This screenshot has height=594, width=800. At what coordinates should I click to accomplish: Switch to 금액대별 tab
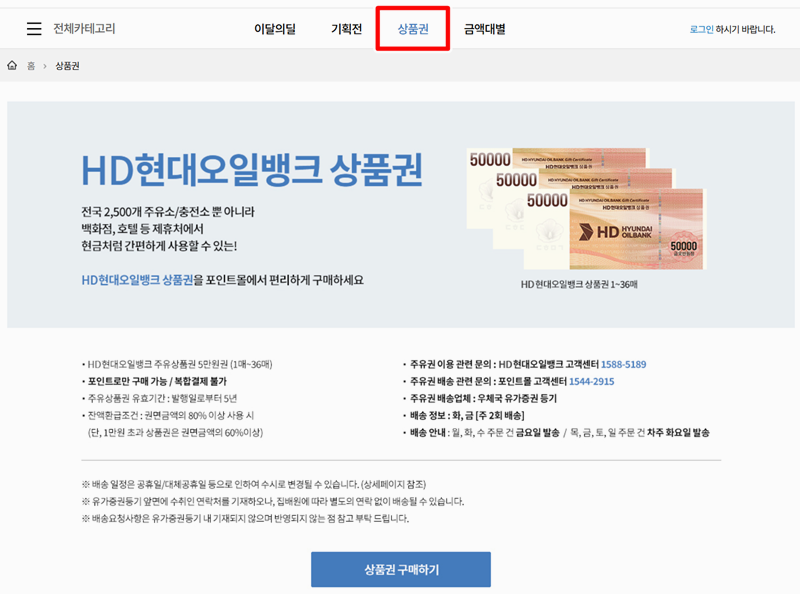484,29
